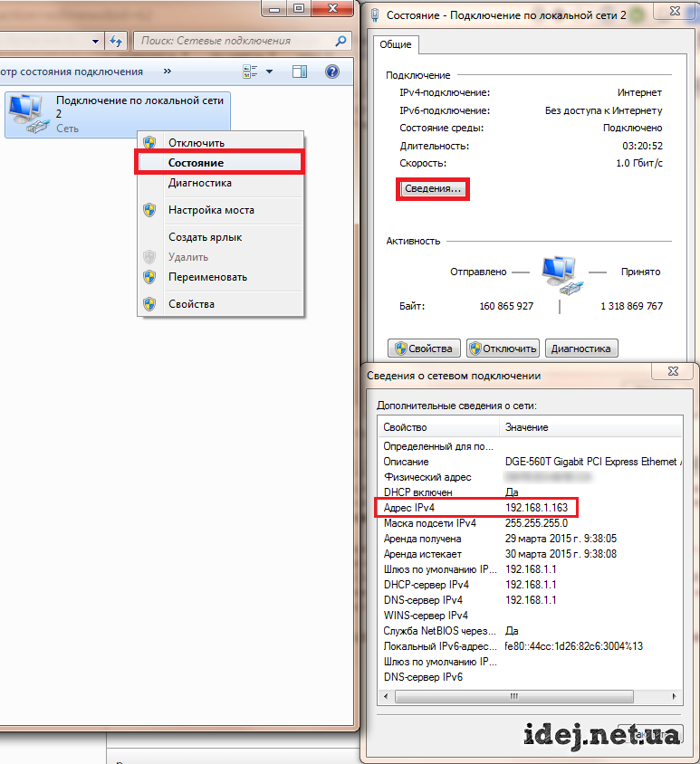Image resolution: width=700 pixels, height=764 pixels.
Task: Choose 'Отключить' in the context menu
Action: pos(221,143)
